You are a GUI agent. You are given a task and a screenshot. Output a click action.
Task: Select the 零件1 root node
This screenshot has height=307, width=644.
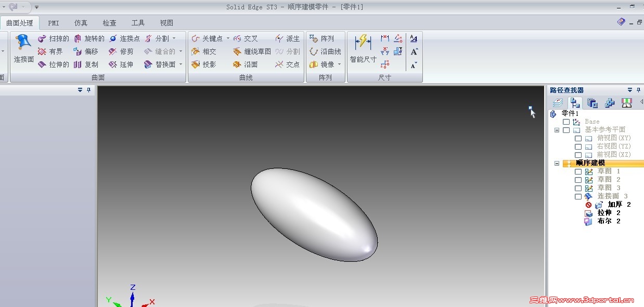click(570, 113)
